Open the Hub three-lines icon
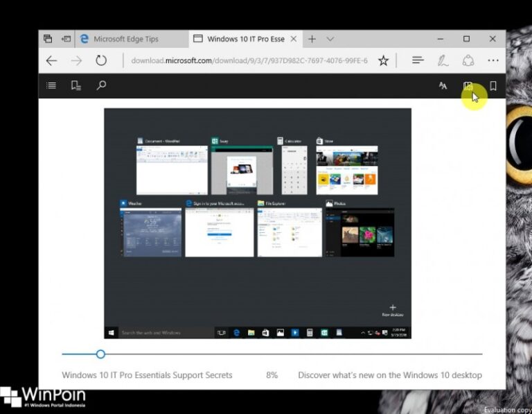 [418, 60]
